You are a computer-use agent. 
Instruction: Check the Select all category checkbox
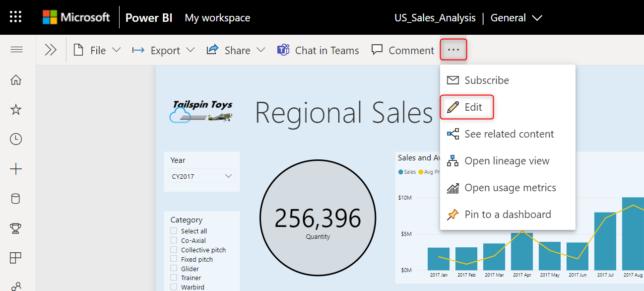click(x=173, y=231)
